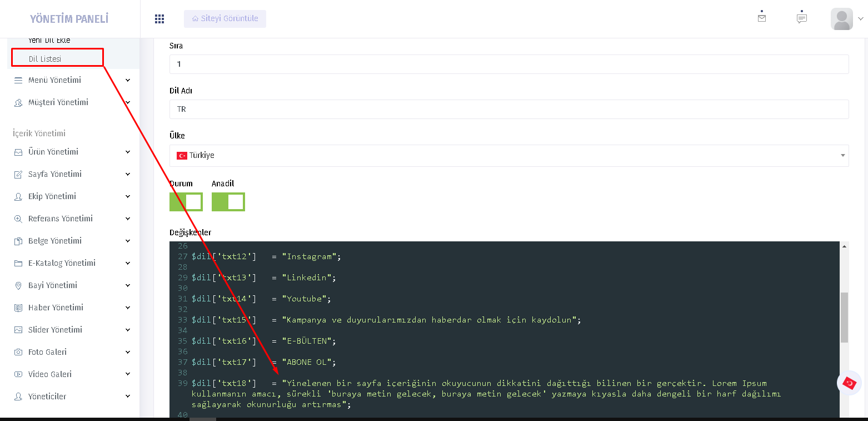Screen dimensions: 868x421
Task: Open the Yeni Dil Ekle menu item
Action: point(49,41)
